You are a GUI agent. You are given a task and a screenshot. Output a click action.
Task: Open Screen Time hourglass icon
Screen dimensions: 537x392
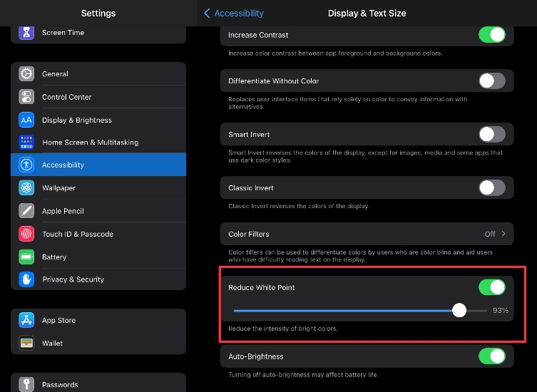point(26,33)
